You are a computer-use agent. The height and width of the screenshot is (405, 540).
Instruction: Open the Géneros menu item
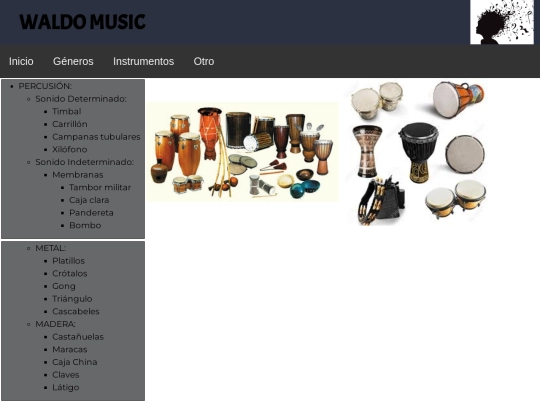[x=73, y=61]
